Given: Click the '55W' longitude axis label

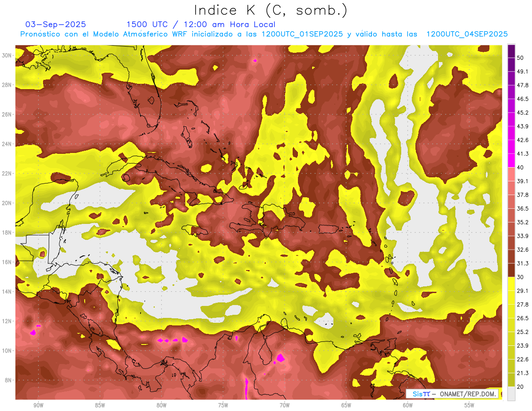Looking at the screenshot, I should tap(469, 405).
